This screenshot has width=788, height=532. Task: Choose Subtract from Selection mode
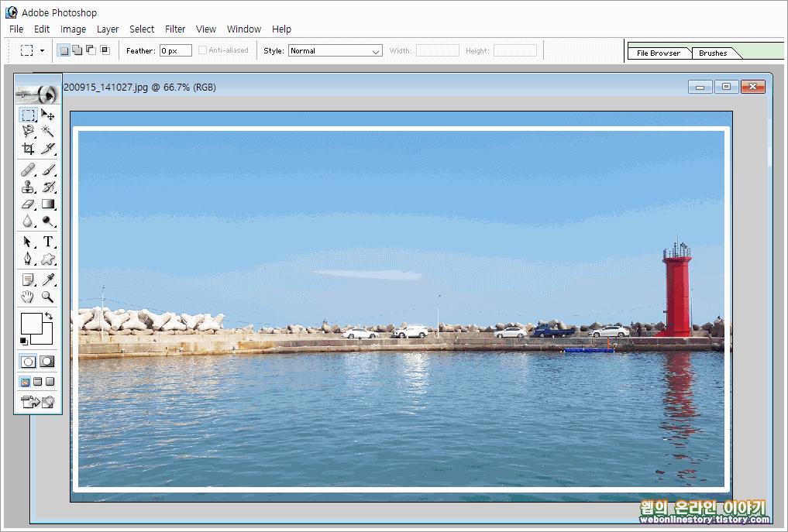91,50
